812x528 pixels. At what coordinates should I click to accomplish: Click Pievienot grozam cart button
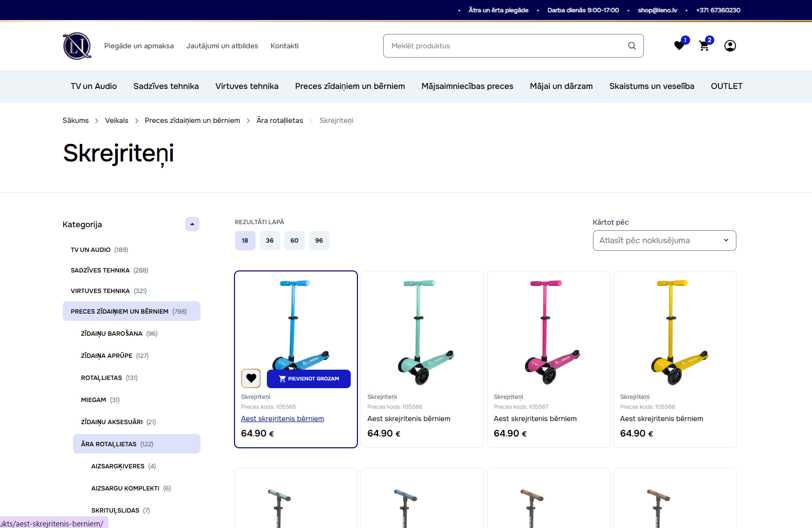pyautogui.click(x=309, y=378)
